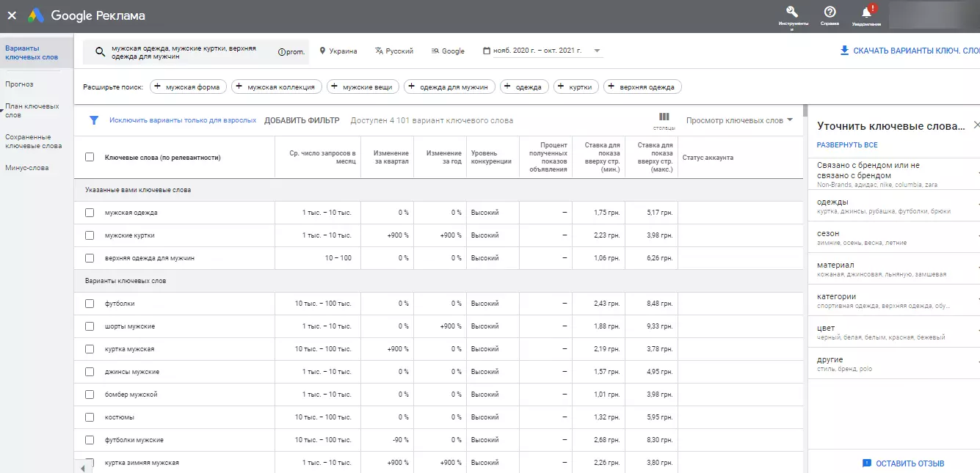Click ОСТАВИТЬ ОТЗЫВ link
This screenshot has width=980, height=473.
(910, 463)
